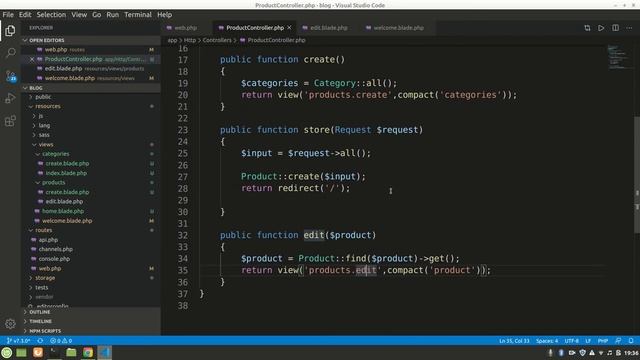The image size is (640, 360).
Task: Open the Search view in activity bar
Action: pyautogui.click(x=10, y=53)
